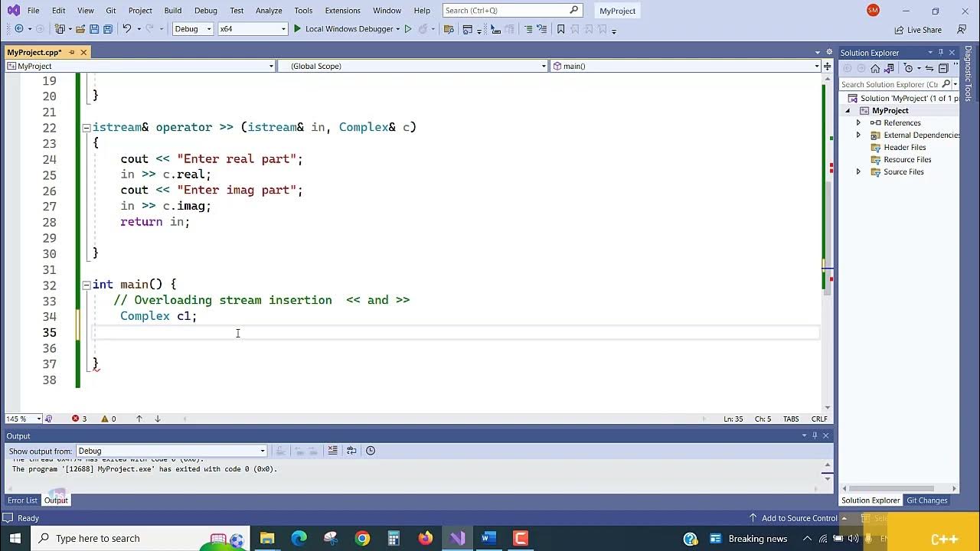Click the Undo arrow icon
980x551 pixels.
coord(127,29)
